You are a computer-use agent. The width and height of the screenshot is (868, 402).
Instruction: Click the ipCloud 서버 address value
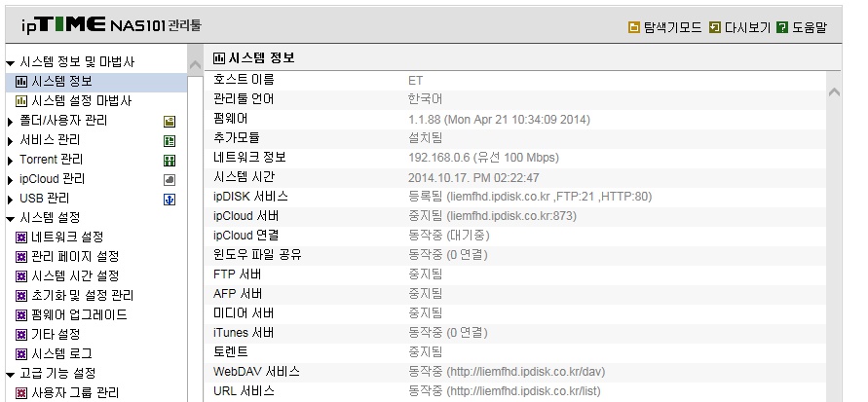coord(492,216)
